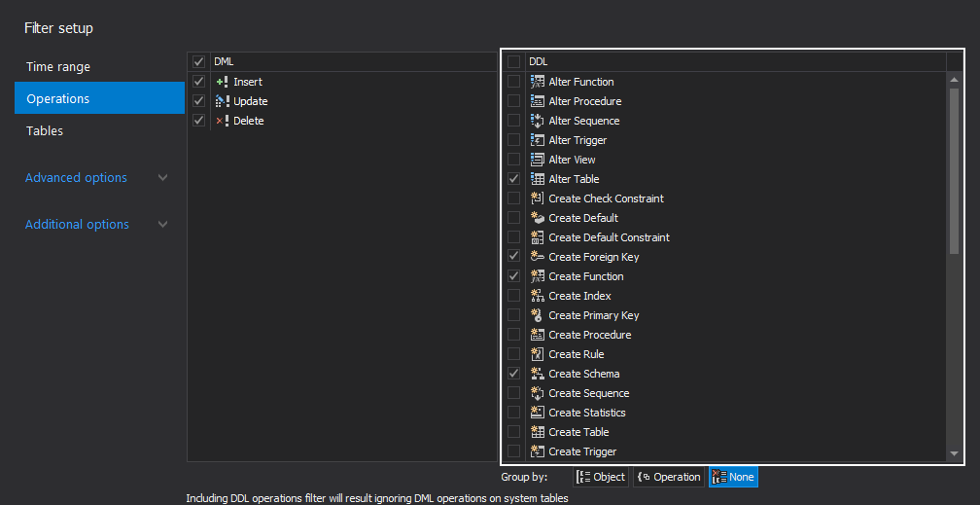Toggle the DML select-all header checkbox

click(198, 62)
